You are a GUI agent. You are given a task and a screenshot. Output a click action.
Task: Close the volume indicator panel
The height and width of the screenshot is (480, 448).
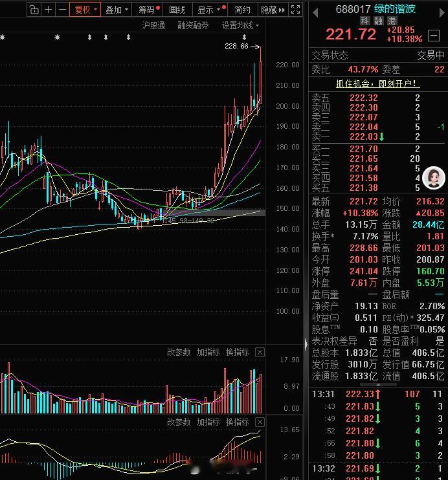pyautogui.click(x=260, y=353)
